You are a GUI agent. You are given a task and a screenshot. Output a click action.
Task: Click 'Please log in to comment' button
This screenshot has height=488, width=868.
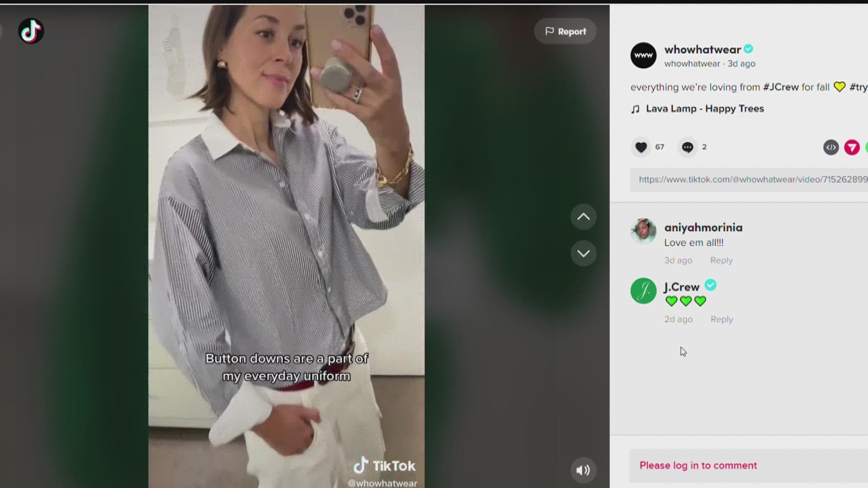pyautogui.click(x=698, y=465)
